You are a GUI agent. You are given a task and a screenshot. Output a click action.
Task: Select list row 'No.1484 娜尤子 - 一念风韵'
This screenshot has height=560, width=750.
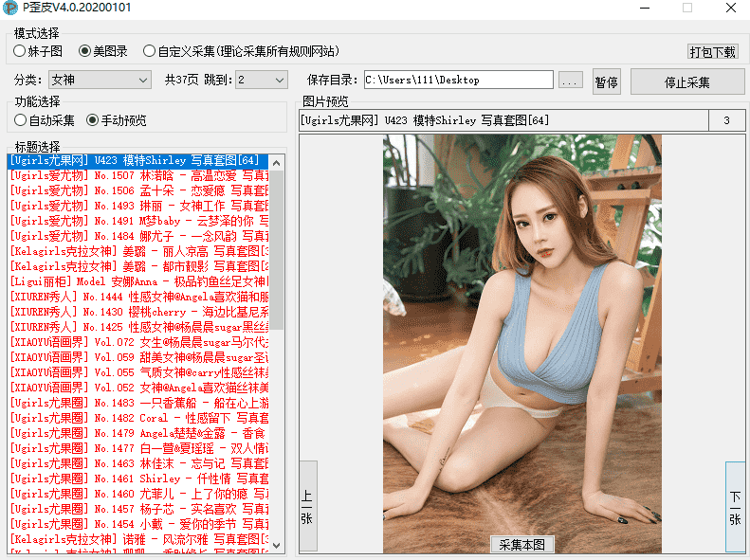tap(138, 236)
